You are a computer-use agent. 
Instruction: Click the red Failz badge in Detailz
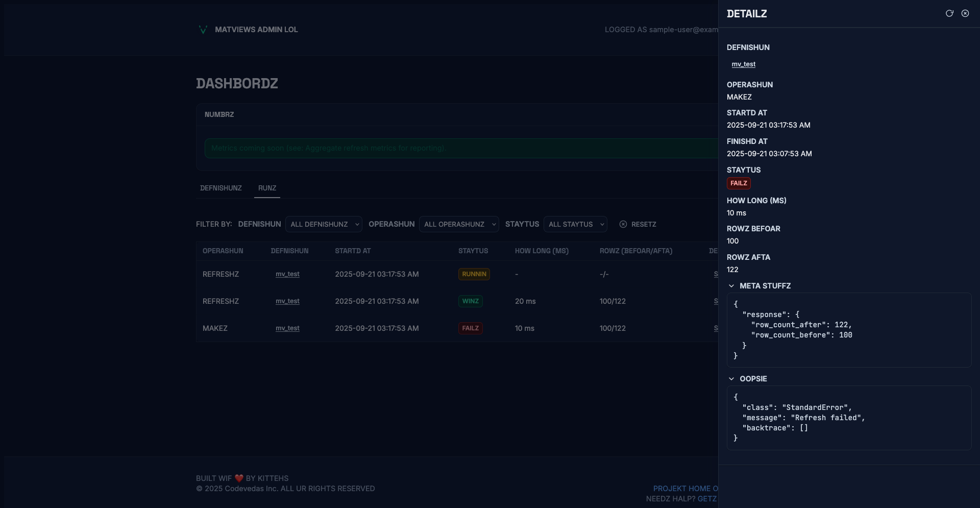739,183
